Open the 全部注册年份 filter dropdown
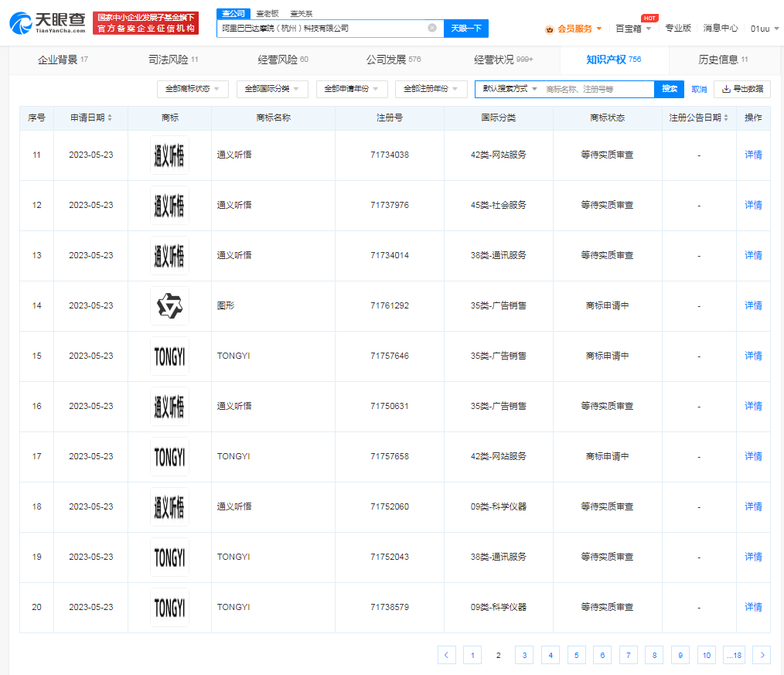The image size is (784, 675). [431, 89]
